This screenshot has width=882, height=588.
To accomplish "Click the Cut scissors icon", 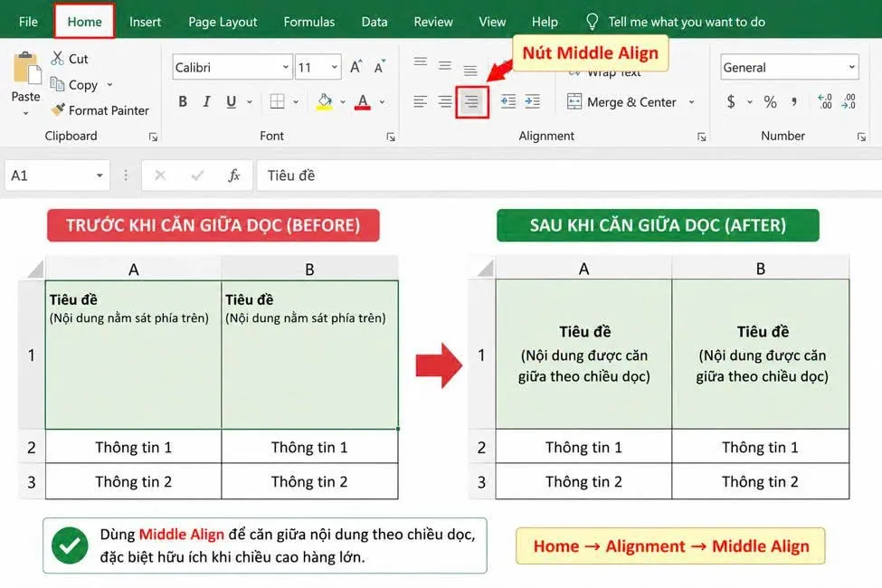I will (x=57, y=59).
